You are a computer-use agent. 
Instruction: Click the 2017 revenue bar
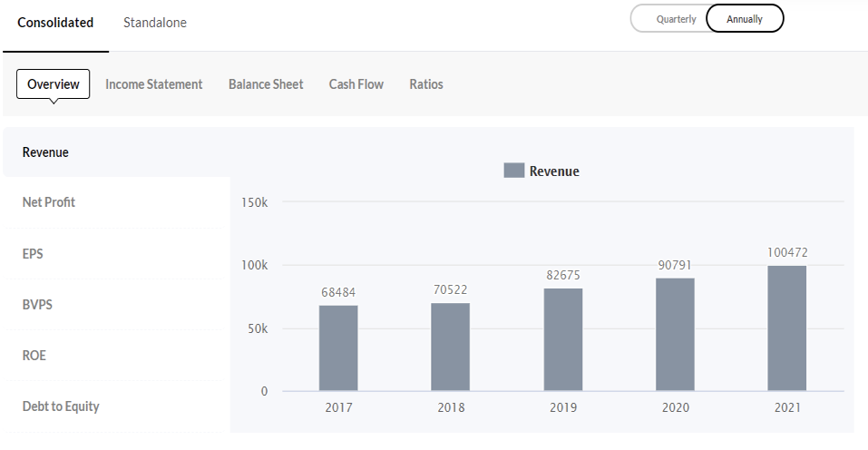click(x=338, y=348)
